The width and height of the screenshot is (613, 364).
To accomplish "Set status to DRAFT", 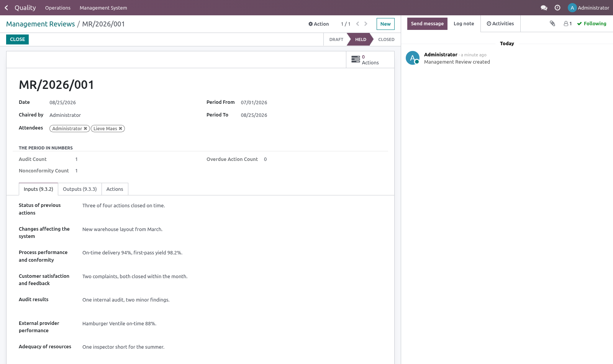I will click(336, 39).
